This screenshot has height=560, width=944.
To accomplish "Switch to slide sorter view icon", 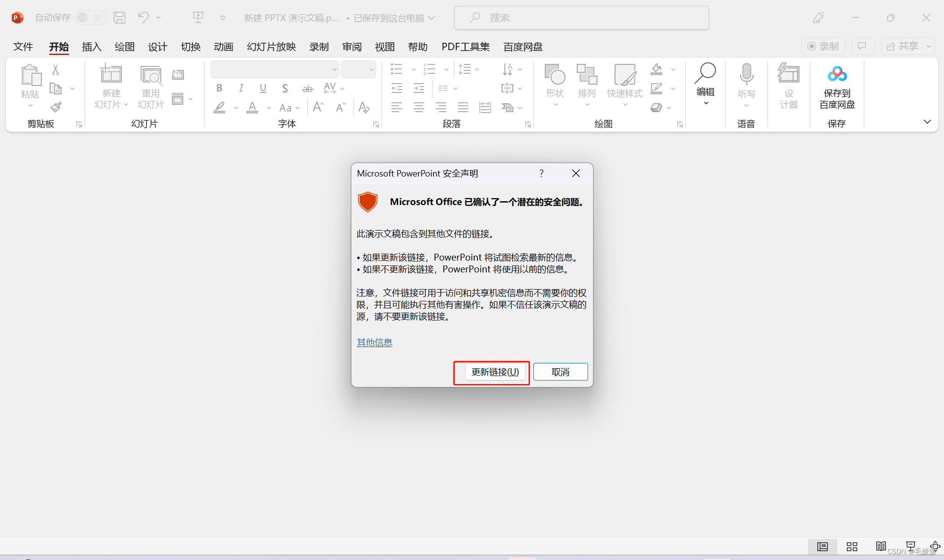I will [852, 547].
